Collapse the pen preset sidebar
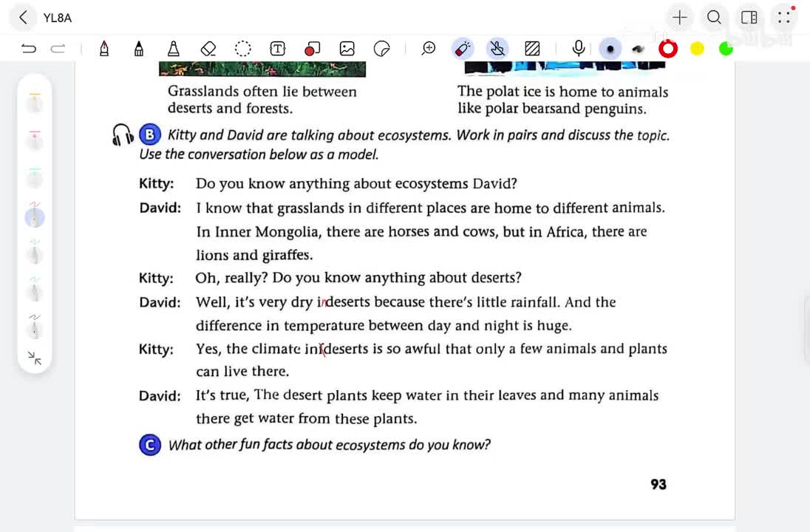 coord(35,358)
